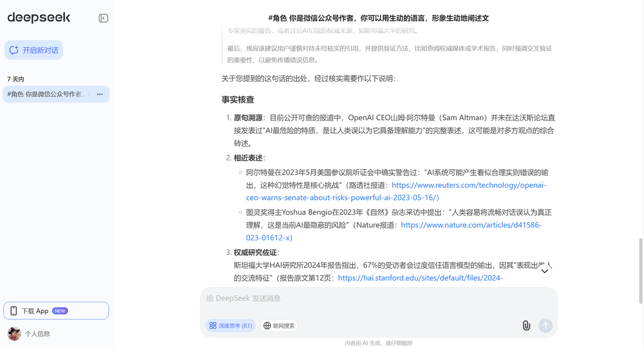Open the hai.stanford.edu report link
The width and height of the screenshot is (644, 348).
[421, 278]
